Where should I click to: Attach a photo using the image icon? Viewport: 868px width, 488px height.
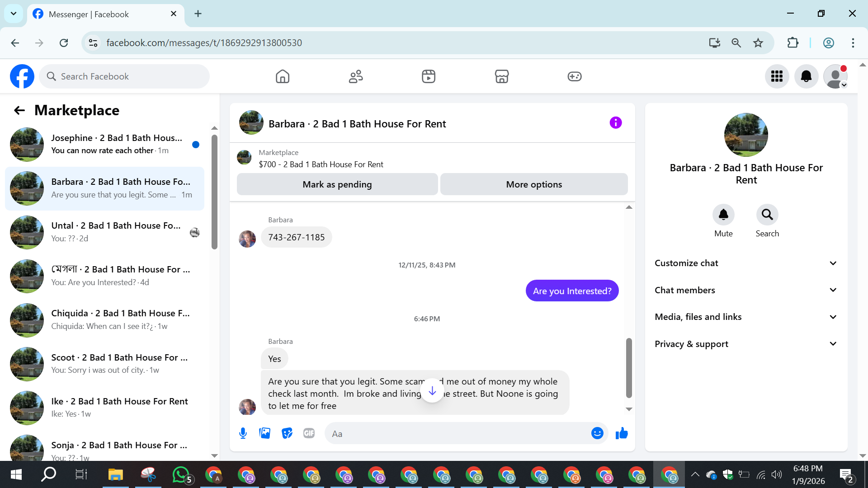(265, 434)
